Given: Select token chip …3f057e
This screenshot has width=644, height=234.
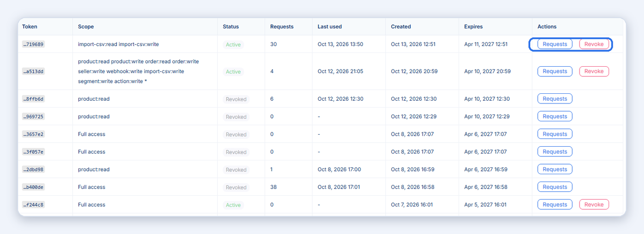Looking at the screenshot, I should (x=34, y=152).
